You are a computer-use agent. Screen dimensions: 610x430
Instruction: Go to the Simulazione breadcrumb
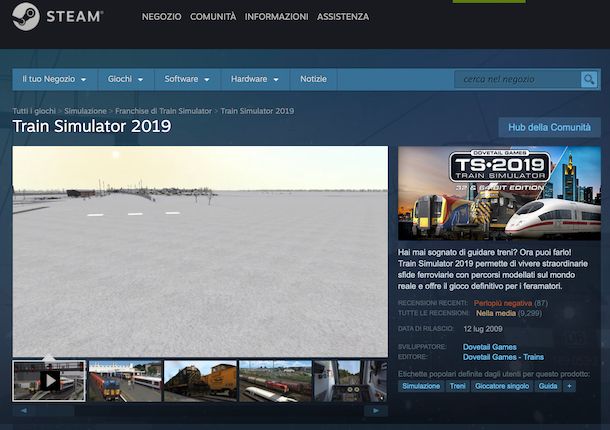pyautogui.click(x=85, y=111)
